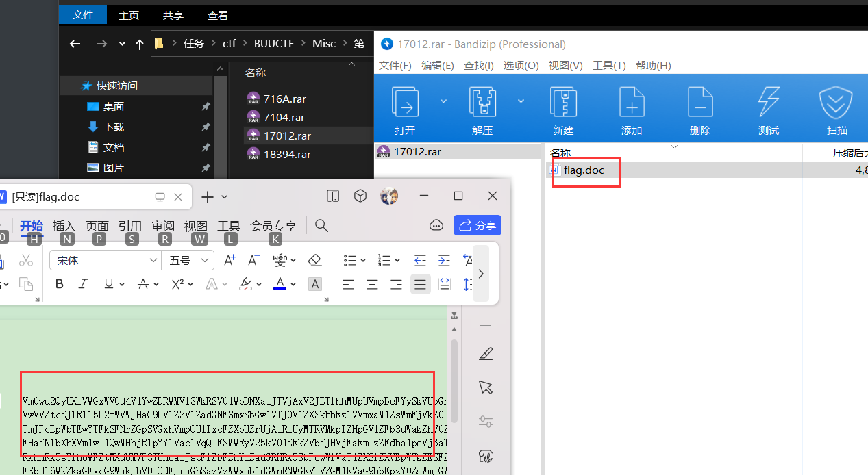This screenshot has height=475, width=868.
Task: Click Bandizip's 删除 (Delete) icon
Action: click(x=700, y=102)
